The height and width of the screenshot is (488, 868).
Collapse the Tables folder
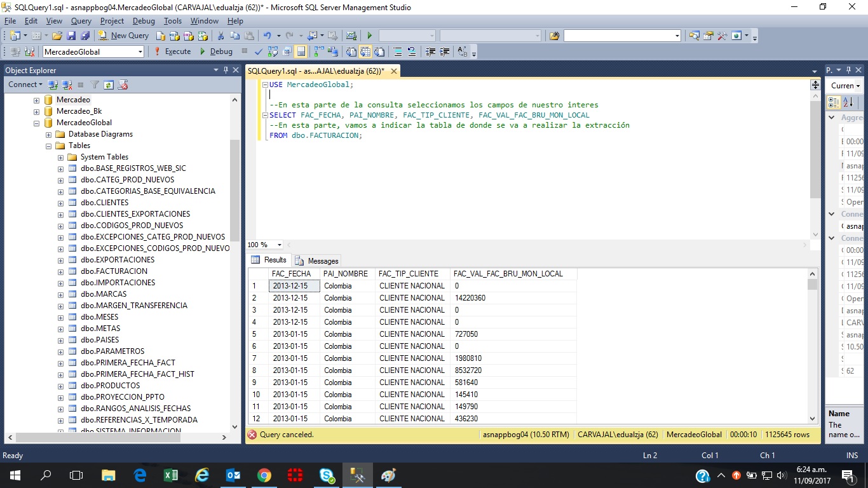pos(48,145)
